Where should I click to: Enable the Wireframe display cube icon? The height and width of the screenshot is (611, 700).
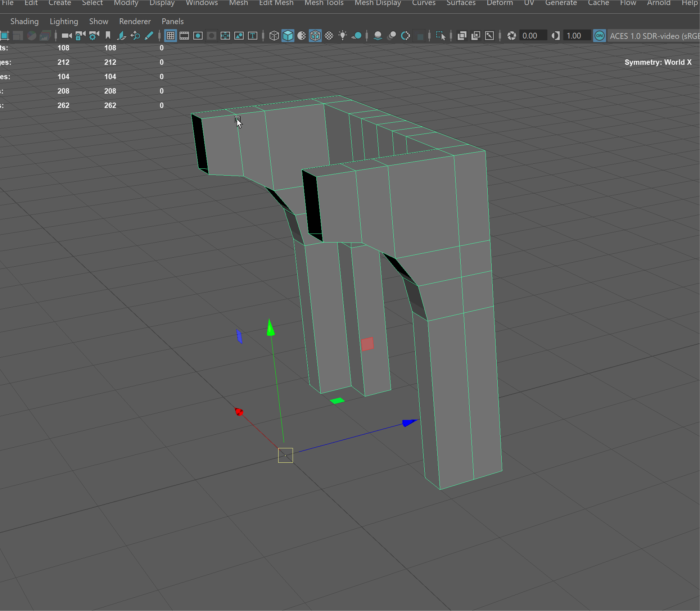[x=274, y=36]
